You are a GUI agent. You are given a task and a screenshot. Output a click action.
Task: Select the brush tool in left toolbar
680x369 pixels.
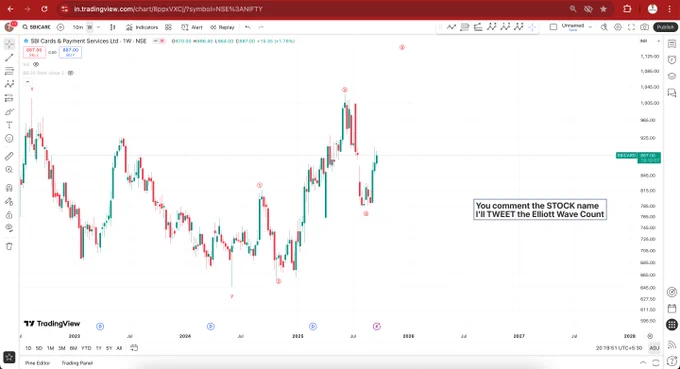[9, 112]
